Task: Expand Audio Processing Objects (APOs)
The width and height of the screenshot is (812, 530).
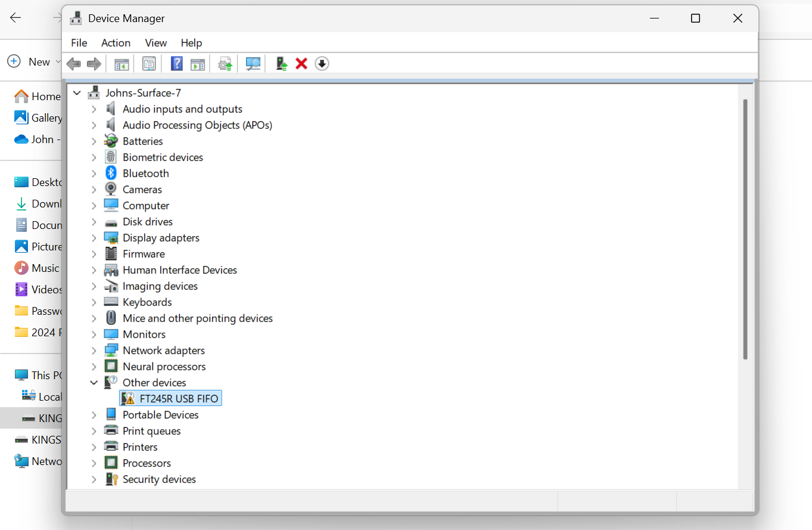Action: tap(94, 125)
